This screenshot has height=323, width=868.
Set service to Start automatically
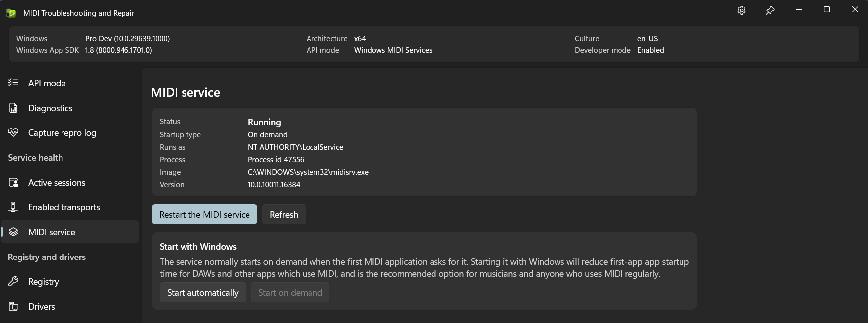pyautogui.click(x=202, y=292)
